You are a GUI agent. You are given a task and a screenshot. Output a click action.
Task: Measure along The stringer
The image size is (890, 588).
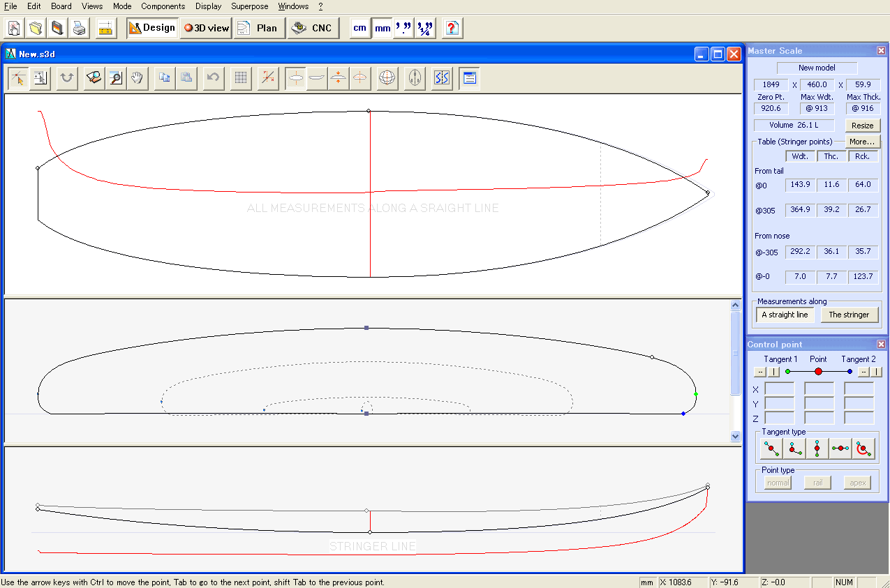click(x=850, y=315)
